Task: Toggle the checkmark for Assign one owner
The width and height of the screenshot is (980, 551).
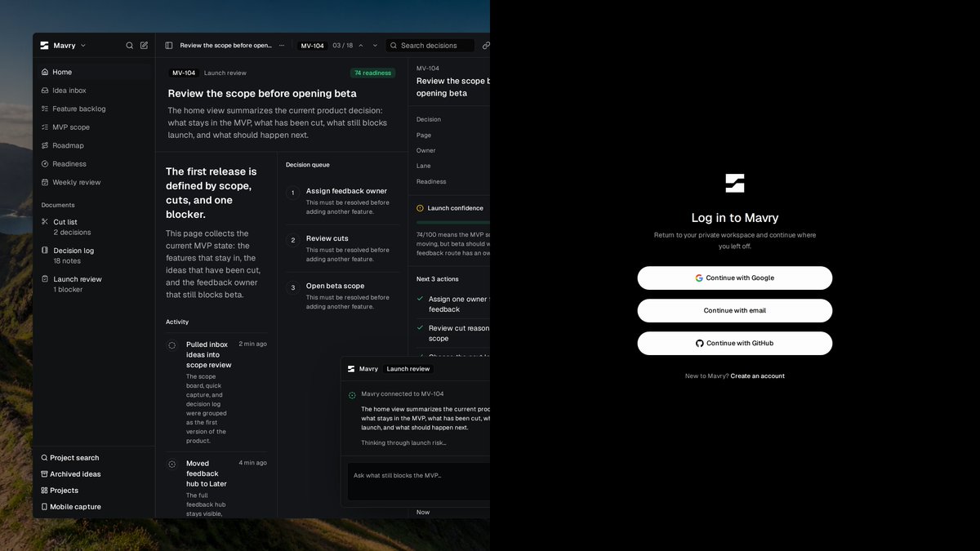Action: [x=420, y=300]
